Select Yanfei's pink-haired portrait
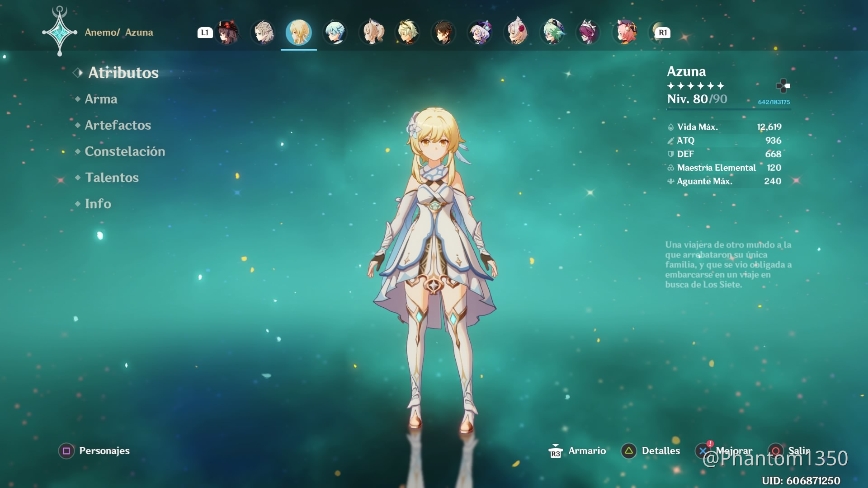Image resolution: width=868 pixels, height=488 pixels. (x=624, y=33)
